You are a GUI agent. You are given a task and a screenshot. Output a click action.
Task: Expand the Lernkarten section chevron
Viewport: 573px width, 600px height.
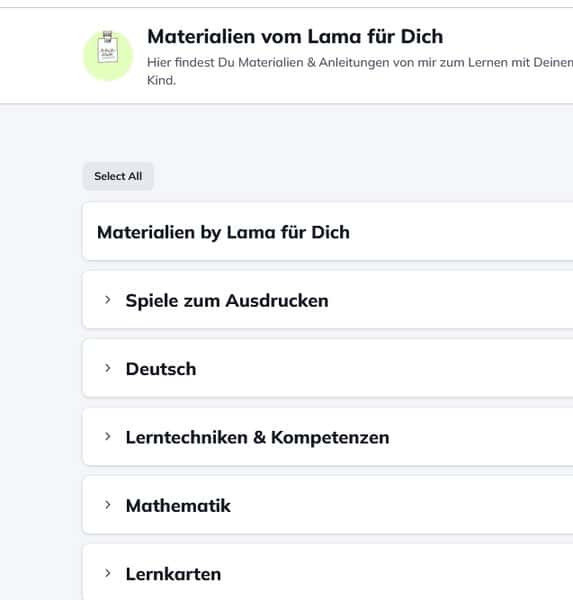coord(108,573)
